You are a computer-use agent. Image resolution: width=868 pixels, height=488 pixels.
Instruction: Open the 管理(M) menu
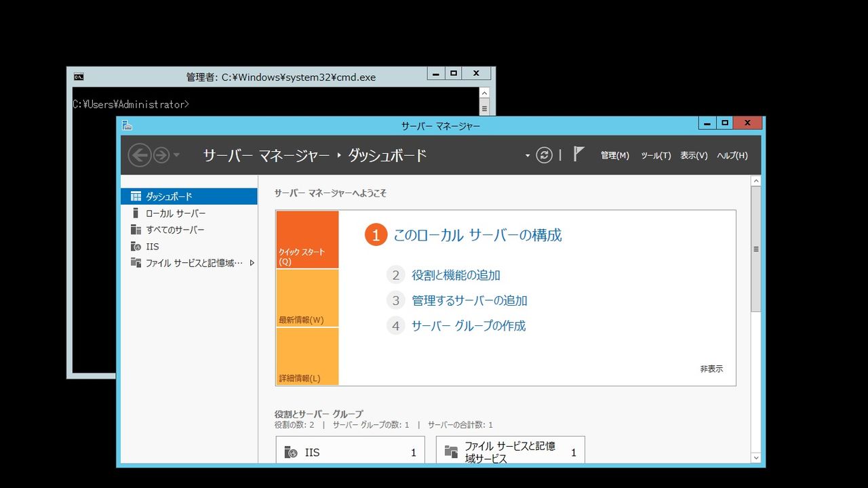[x=615, y=155]
